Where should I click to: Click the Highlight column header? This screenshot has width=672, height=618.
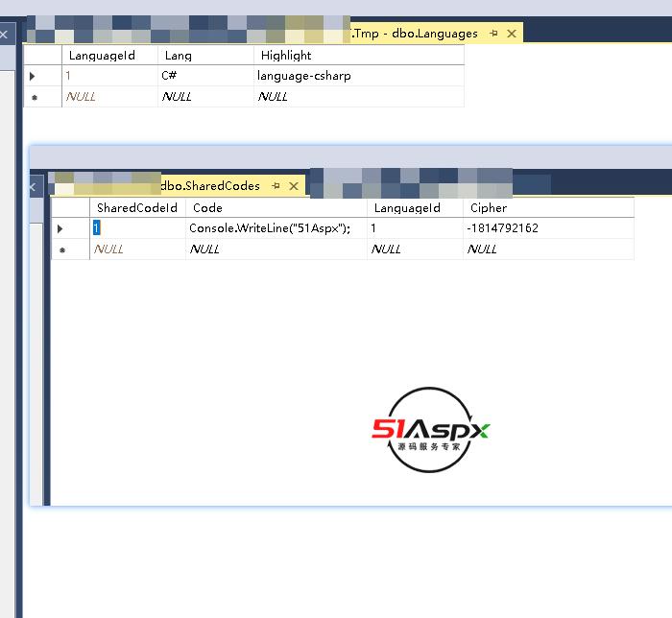tap(359, 56)
